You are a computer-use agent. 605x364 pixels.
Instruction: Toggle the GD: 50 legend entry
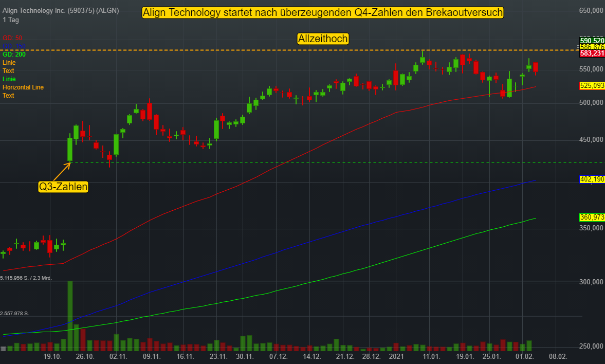(12, 38)
